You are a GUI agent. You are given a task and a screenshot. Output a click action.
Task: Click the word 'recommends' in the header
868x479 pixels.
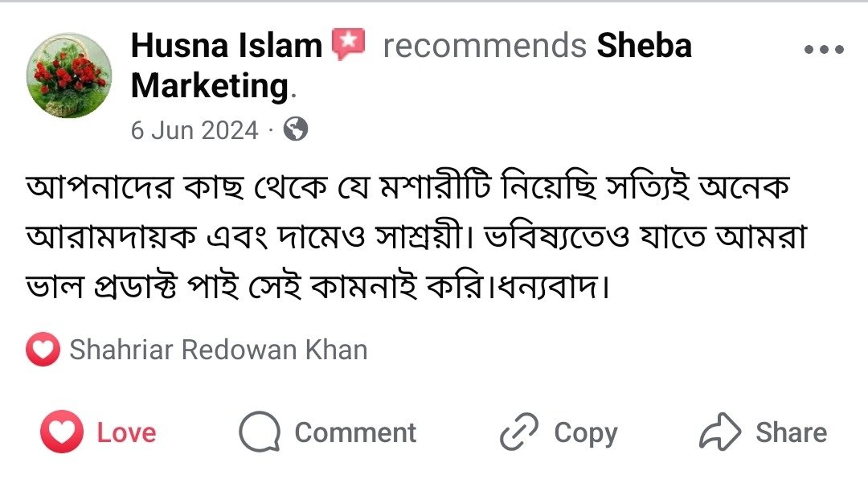pos(484,46)
